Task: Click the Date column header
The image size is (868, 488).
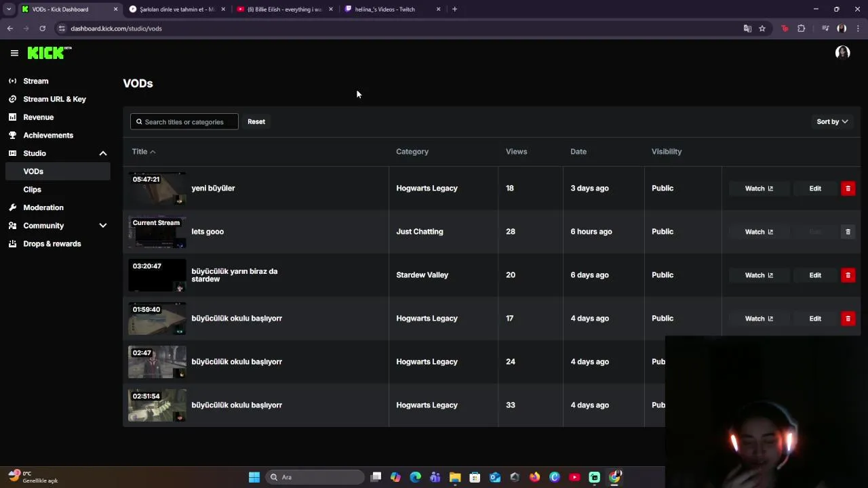Action: coord(578,152)
